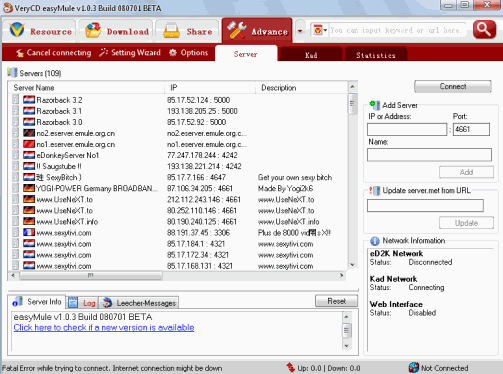Click the German flag of YOGI-POWER server
The image size is (503, 374).
click(29, 188)
